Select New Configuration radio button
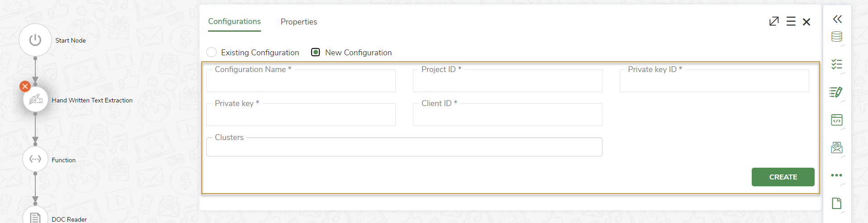Image resolution: width=868 pixels, height=223 pixels. pos(316,52)
